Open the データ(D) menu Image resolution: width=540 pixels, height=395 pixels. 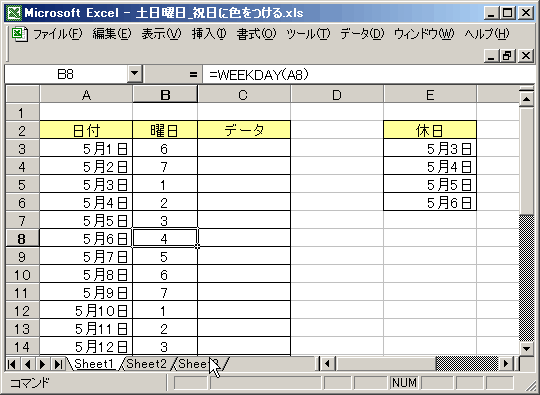click(362, 34)
